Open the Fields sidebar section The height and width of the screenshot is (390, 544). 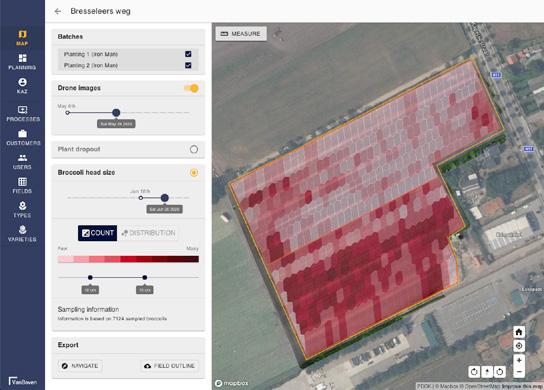[x=22, y=185]
